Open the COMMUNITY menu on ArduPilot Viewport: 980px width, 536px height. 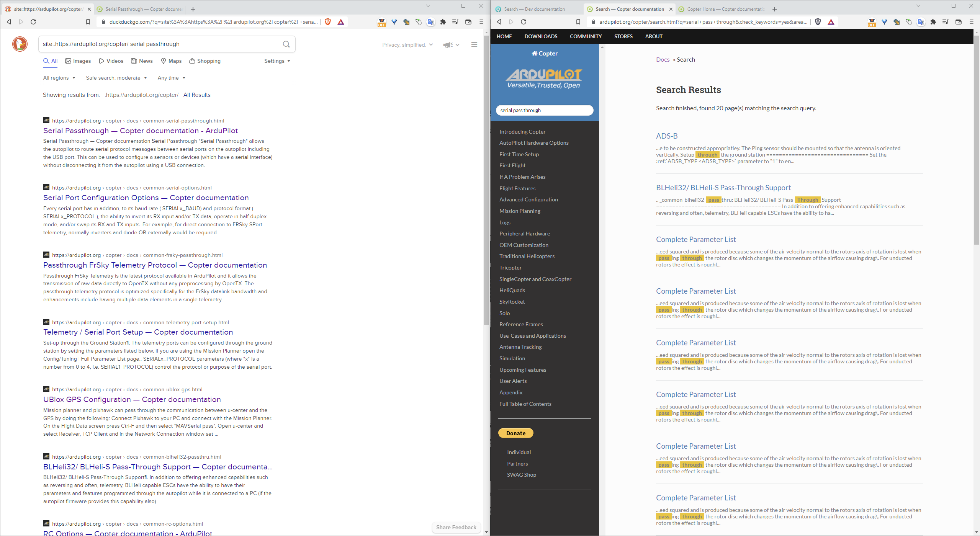point(585,36)
